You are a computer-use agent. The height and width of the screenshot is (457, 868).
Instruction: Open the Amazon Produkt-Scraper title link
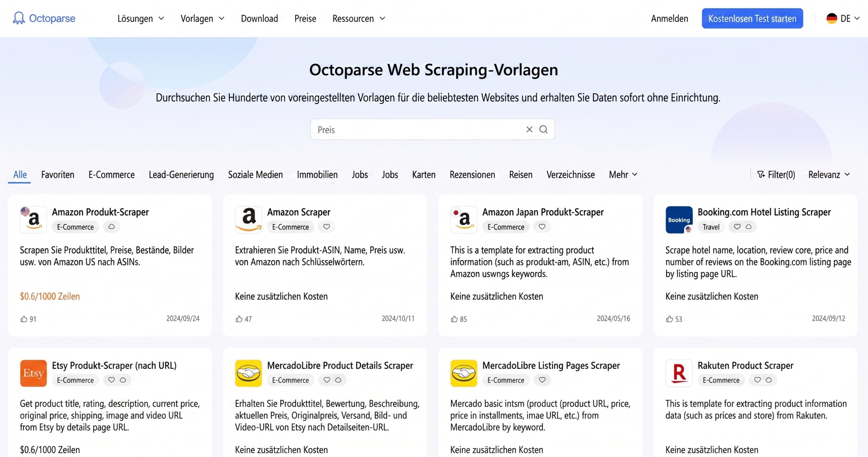[x=100, y=212]
